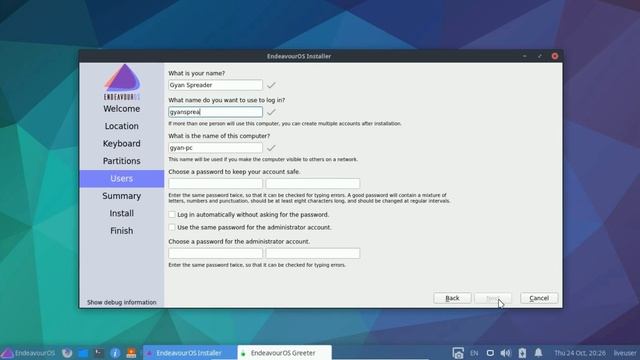Open the display/screen tray icon
This screenshot has height=360, width=640.
pyautogui.click(x=490, y=353)
